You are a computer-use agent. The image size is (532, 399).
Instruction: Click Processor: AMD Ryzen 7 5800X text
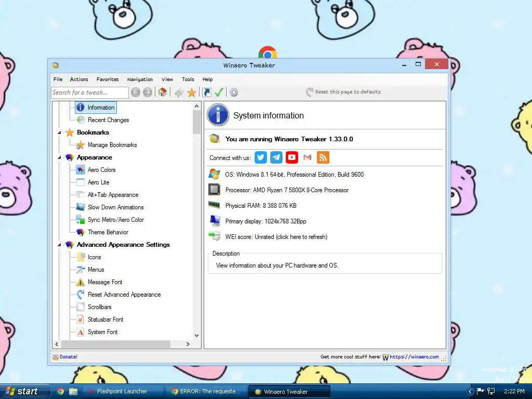pyautogui.click(x=287, y=190)
